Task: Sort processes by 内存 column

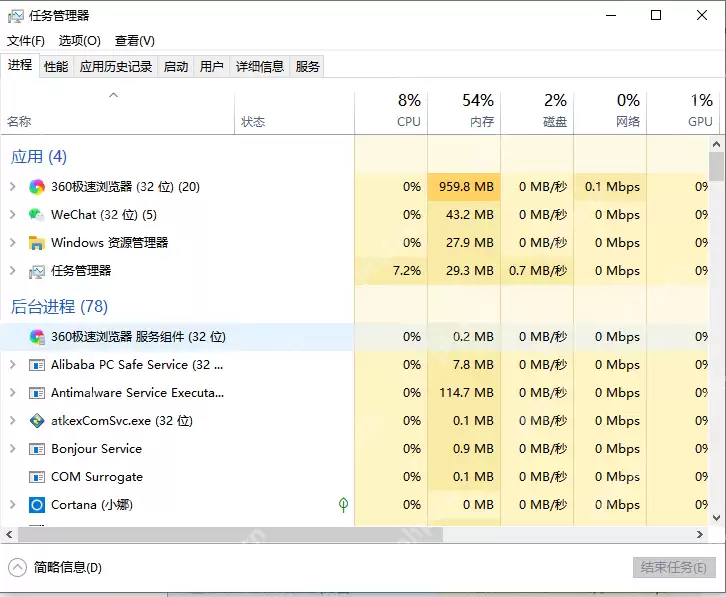Action: 464,113
